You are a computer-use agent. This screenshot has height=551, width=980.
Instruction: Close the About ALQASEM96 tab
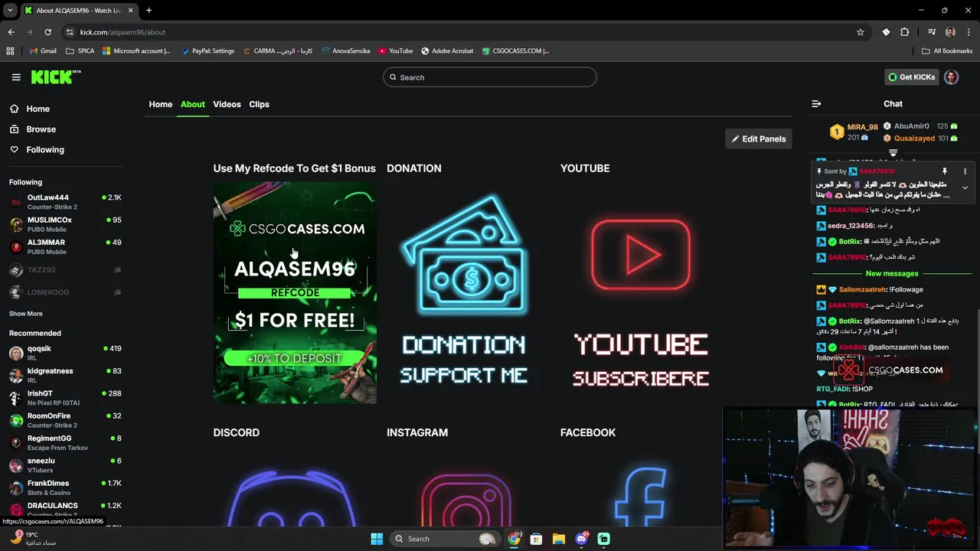tap(131, 11)
